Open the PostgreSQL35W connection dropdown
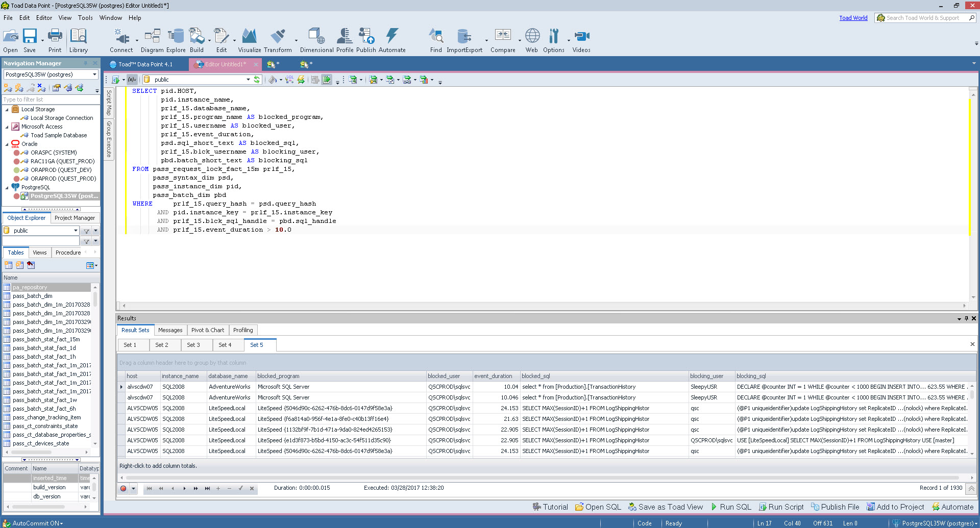Image resolution: width=980 pixels, height=528 pixels. (94, 74)
